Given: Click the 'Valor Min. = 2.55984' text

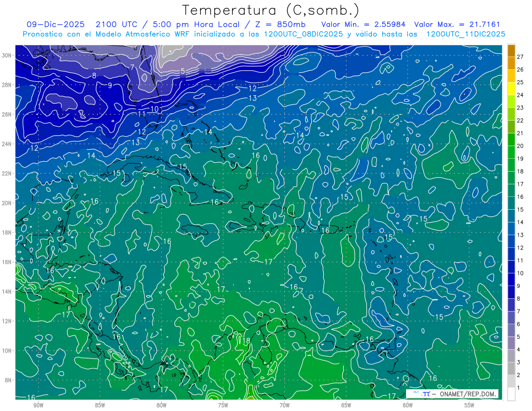Looking at the screenshot, I should coord(363,24).
